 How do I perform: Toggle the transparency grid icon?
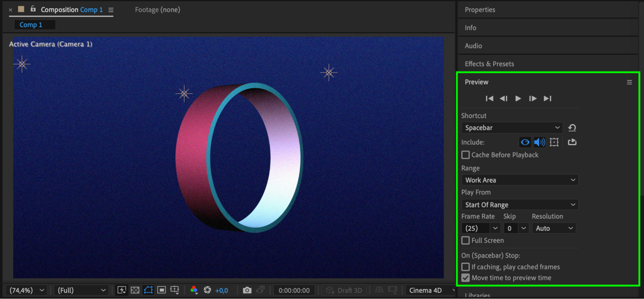click(x=135, y=290)
